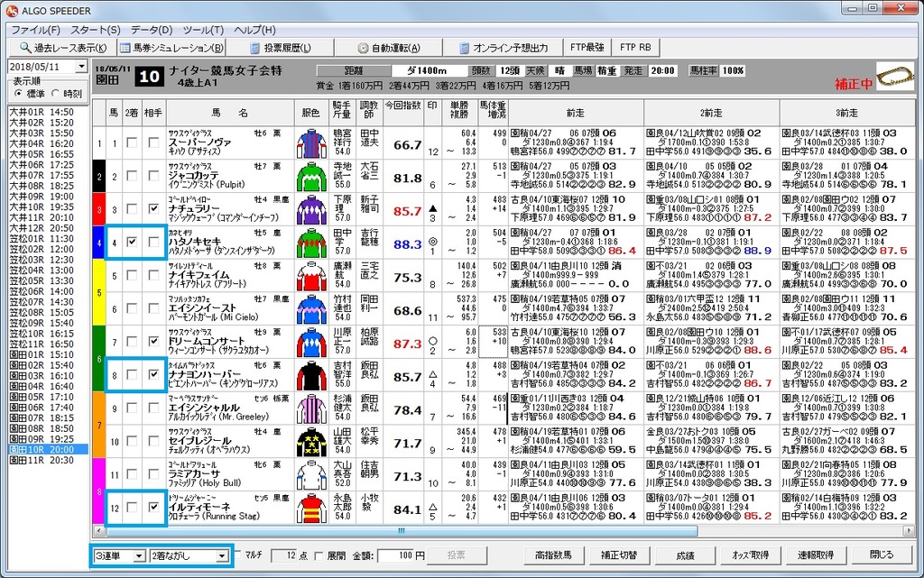924x578 pixels.
Task: Uncheck 相手 box for ナナヨンハーバー
Action: pyautogui.click(x=153, y=374)
